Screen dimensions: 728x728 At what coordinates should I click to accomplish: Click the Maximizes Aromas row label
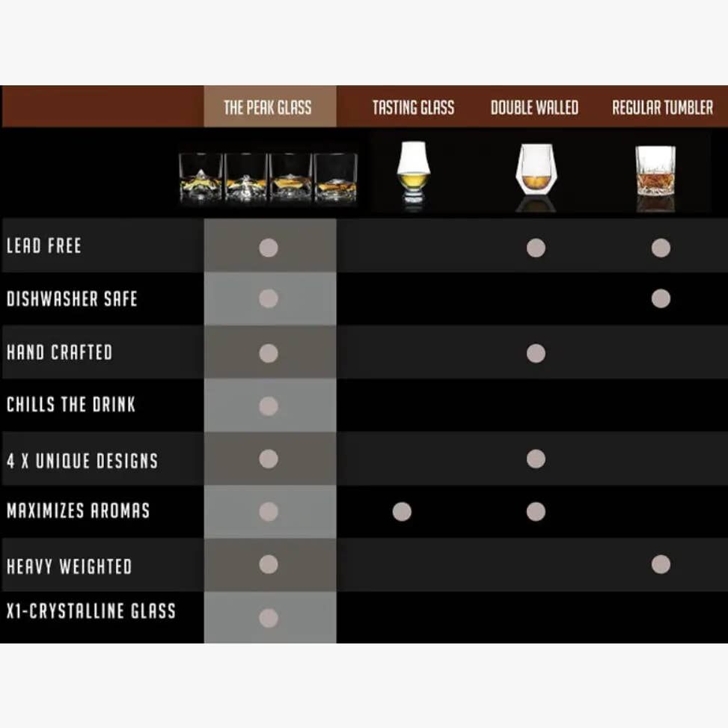78,511
